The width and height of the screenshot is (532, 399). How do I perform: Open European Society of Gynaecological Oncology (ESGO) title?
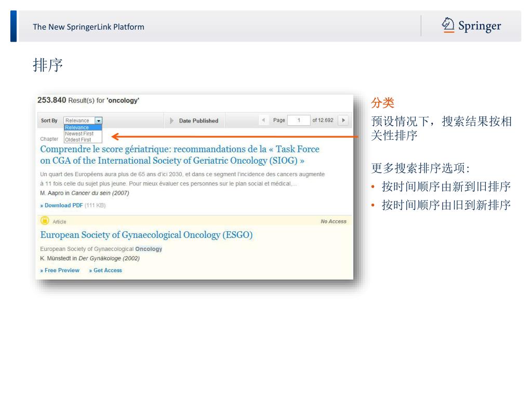tap(146, 235)
